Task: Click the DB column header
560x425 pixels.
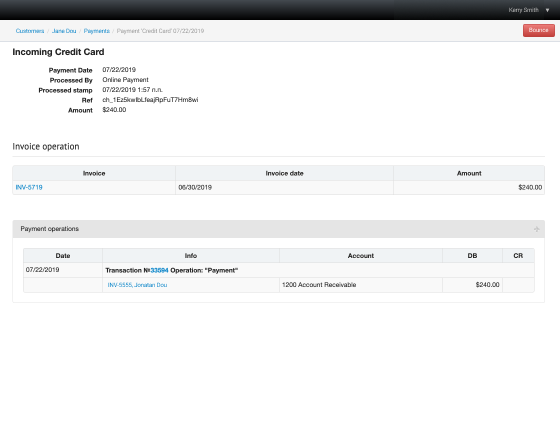Action: click(472, 256)
